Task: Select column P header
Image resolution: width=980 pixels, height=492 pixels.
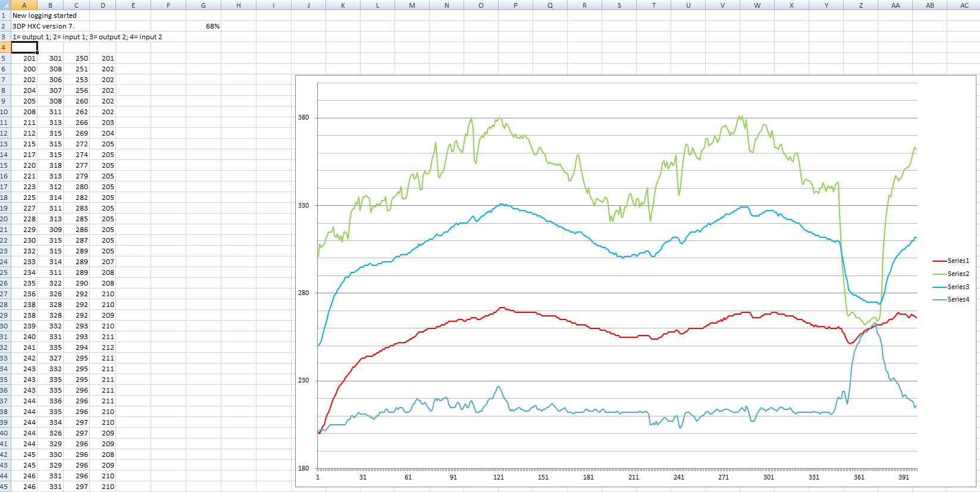Action: point(515,5)
